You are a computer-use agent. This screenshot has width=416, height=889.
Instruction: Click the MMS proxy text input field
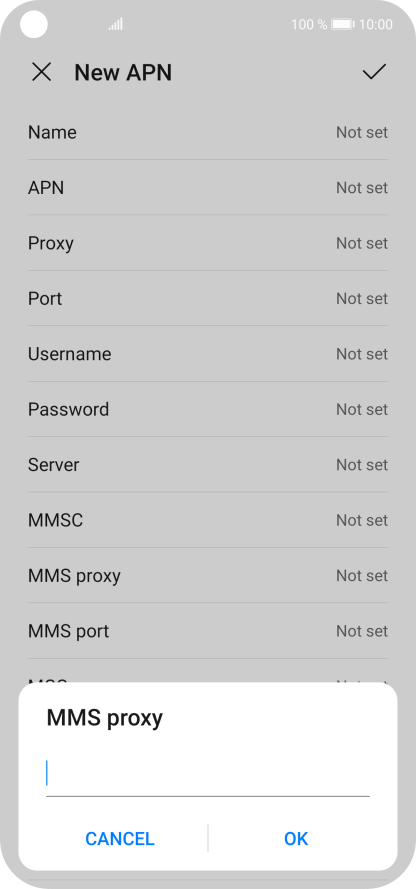(x=207, y=776)
